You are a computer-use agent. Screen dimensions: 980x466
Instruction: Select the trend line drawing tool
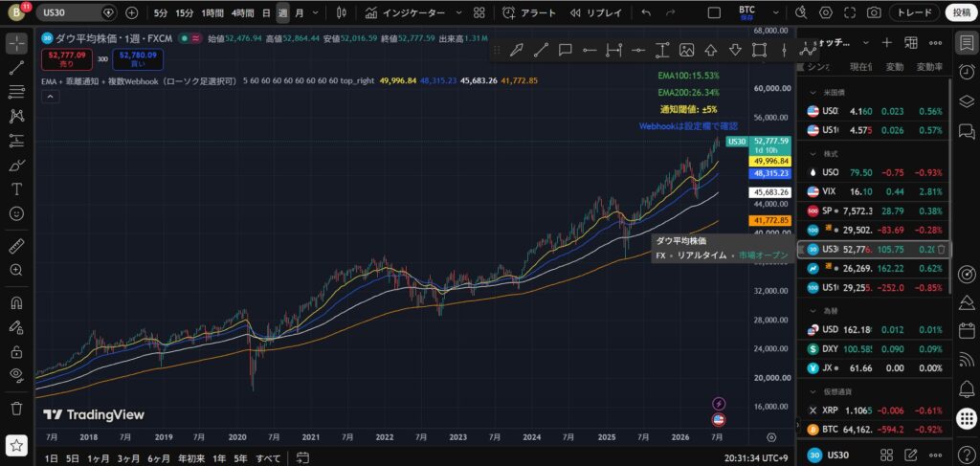17,68
